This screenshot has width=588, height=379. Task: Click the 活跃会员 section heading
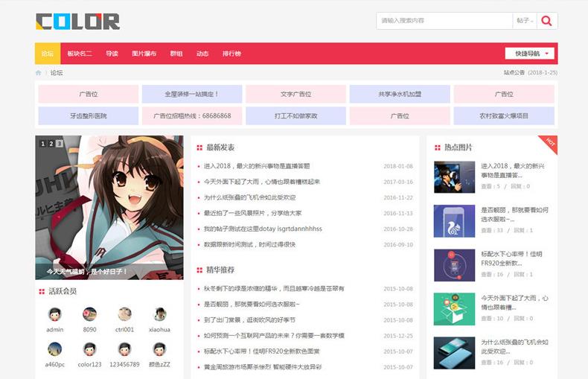(x=63, y=291)
